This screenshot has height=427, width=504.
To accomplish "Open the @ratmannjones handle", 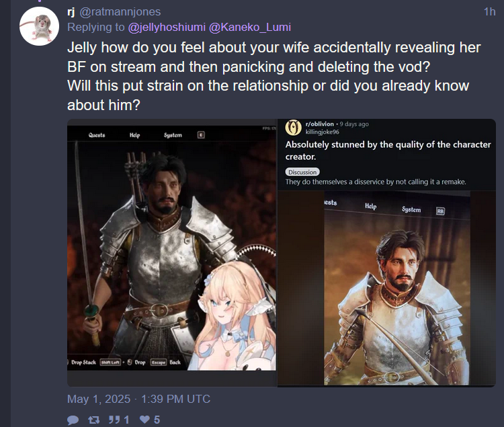I will point(120,12).
